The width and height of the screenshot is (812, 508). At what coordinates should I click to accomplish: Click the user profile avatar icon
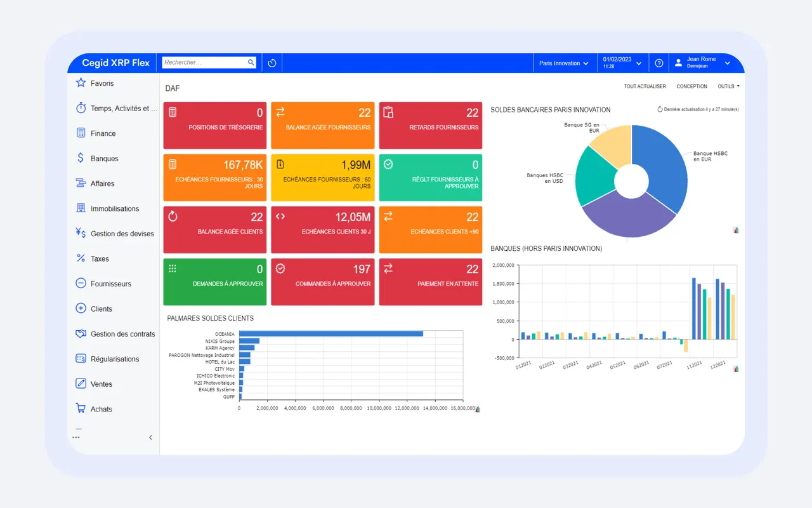(679, 63)
